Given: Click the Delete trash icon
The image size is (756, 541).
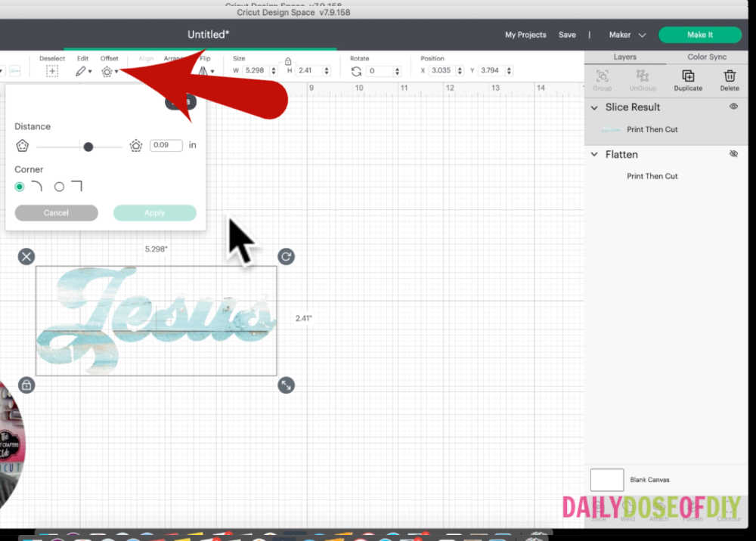Looking at the screenshot, I should (x=730, y=76).
